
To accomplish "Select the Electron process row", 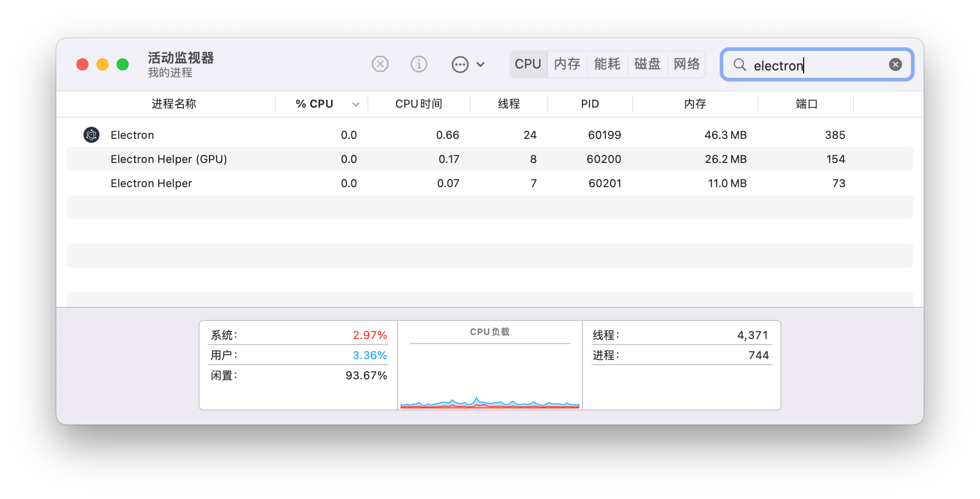I will (490, 135).
